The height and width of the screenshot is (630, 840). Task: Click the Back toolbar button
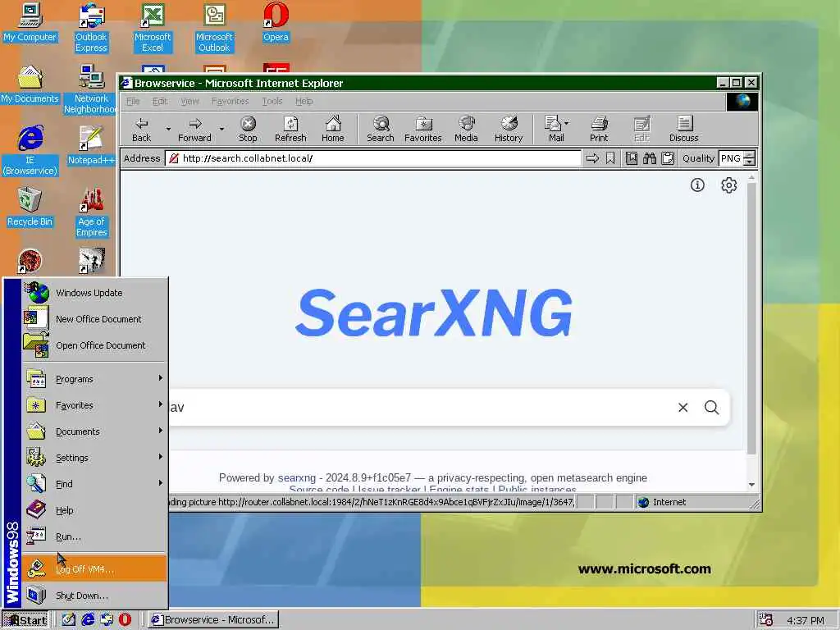[x=141, y=130]
